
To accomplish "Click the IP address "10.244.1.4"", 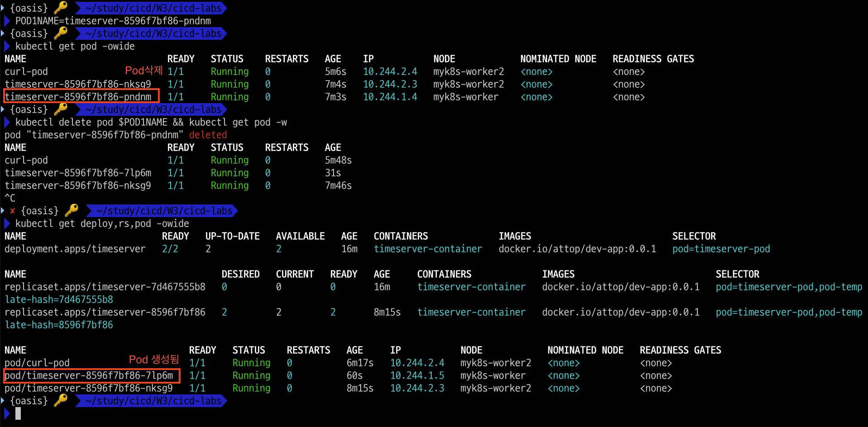I will 390,97.
